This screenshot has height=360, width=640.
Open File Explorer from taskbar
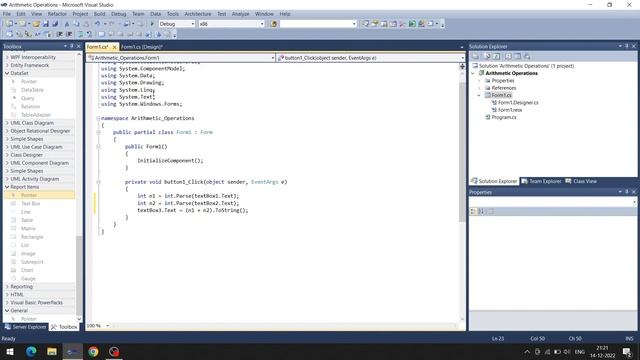(x=52, y=352)
